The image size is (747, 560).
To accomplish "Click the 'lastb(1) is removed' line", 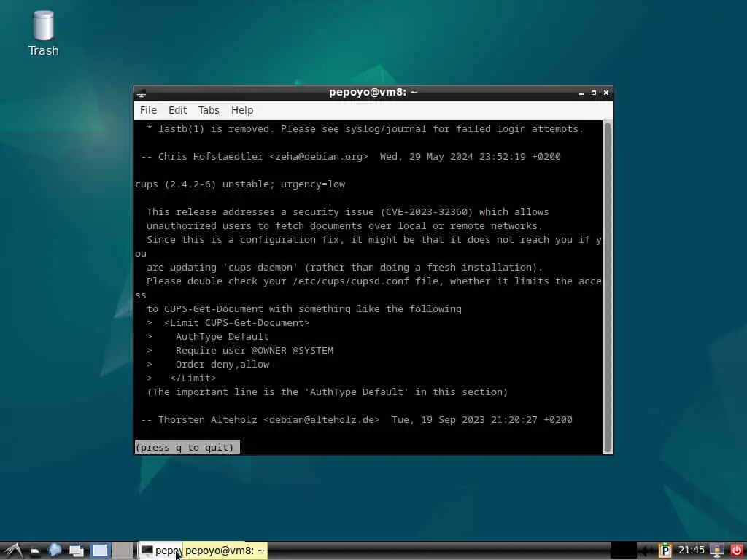I will [x=365, y=129].
